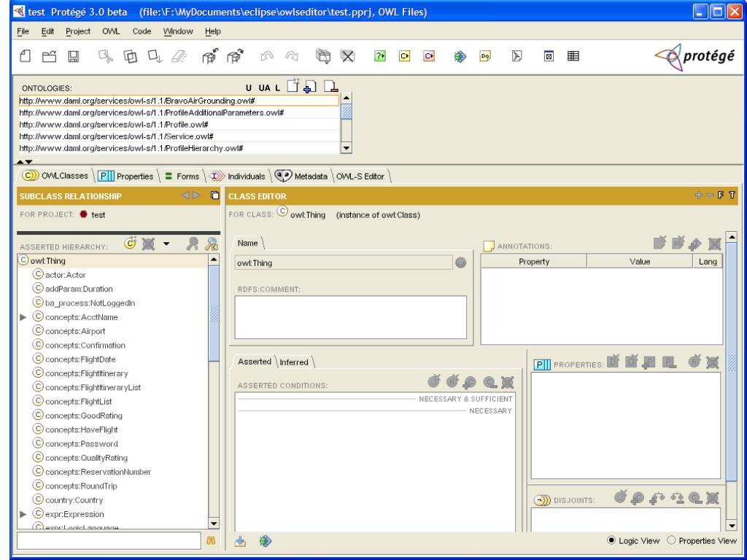
Task: Click the hierarchy tree scroll-down arrow
Action: [x=214, y=524]
